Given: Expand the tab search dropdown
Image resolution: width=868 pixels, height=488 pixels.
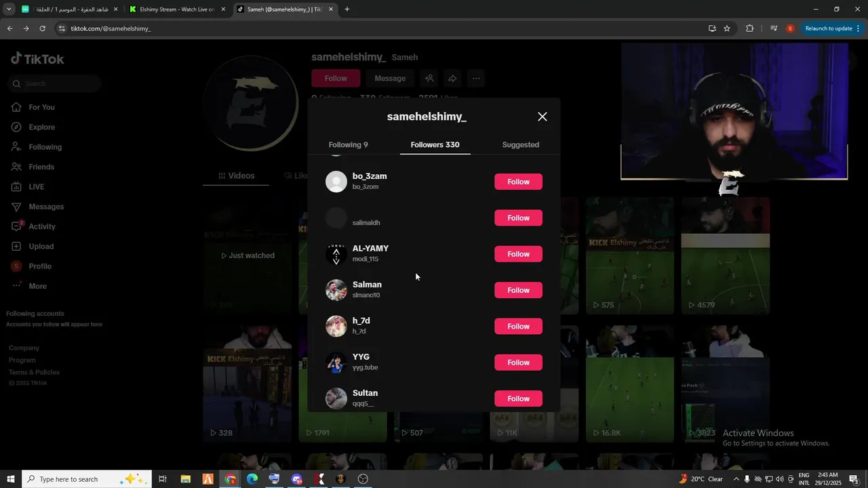Looking at the screenshot, I should click(9, 9).
